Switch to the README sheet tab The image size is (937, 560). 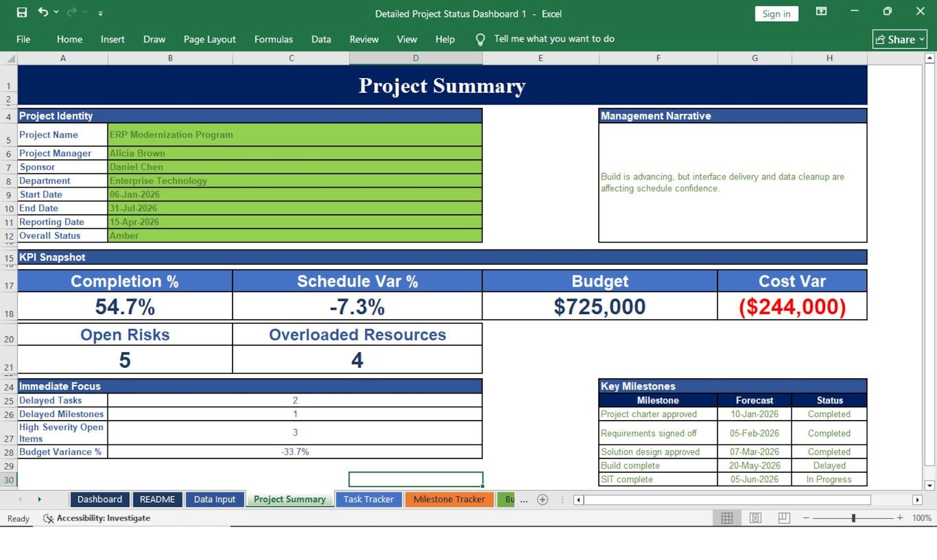[x=157, y=499]
